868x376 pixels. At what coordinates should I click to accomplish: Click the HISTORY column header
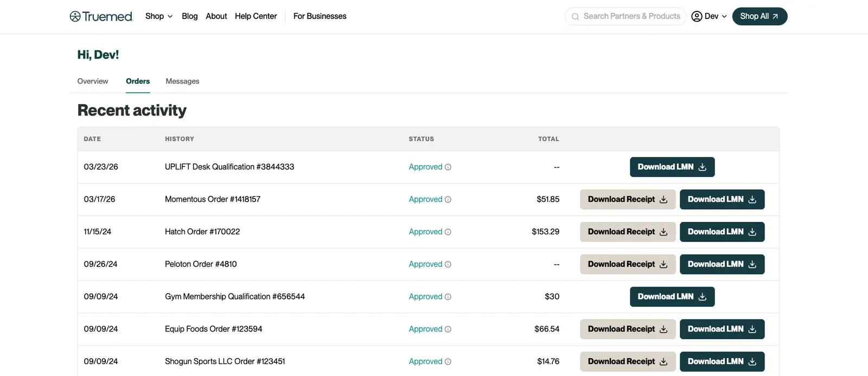coord(180,139)
